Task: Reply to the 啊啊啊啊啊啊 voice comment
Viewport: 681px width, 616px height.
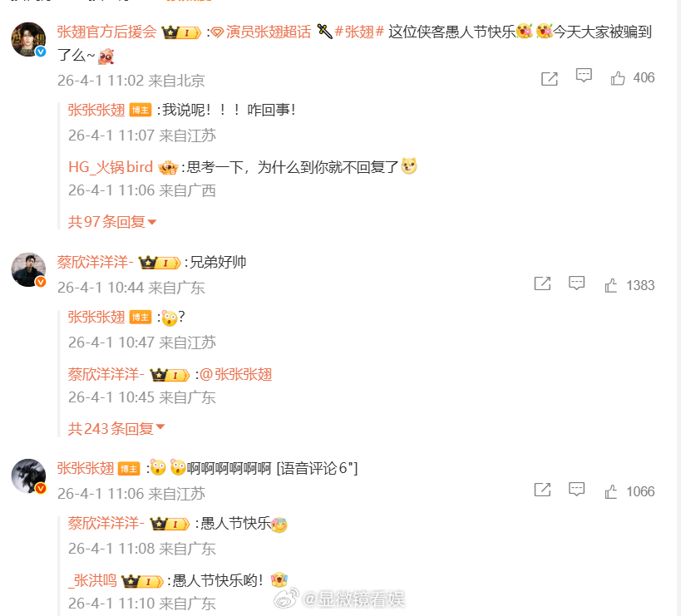Action: tap(576, 490)
